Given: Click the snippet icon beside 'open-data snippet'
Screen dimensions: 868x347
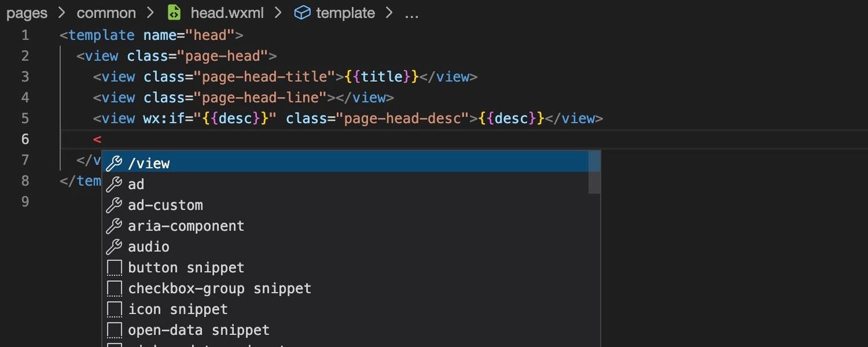Looking at the screenshot, I should click(x=114, y=331).
